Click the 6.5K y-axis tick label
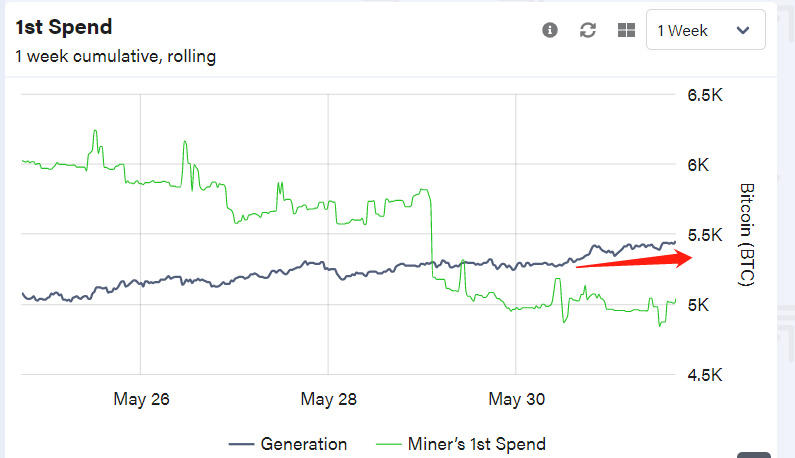 click(704, 96)
